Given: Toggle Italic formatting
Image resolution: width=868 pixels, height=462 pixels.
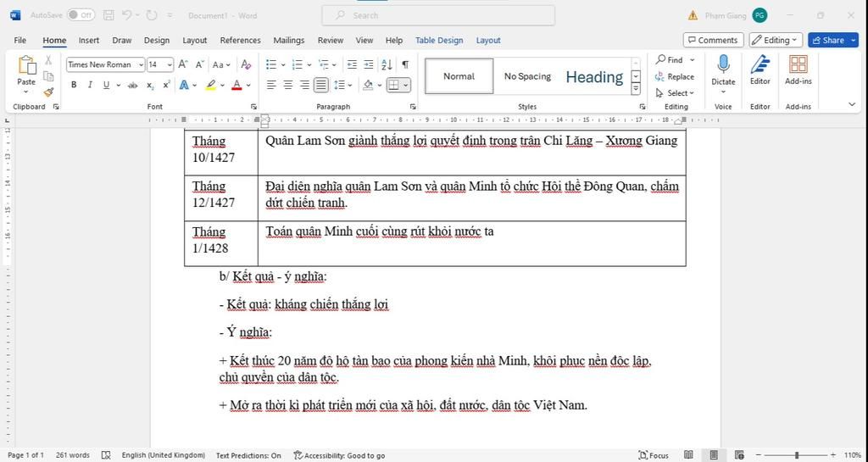Looking at the screenshot, I should click(90, 86).
